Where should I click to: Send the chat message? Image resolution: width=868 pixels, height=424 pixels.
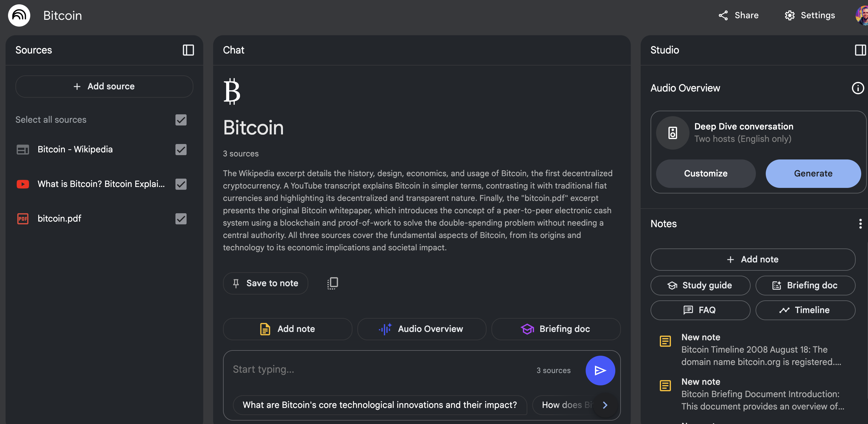click(600, 371)
